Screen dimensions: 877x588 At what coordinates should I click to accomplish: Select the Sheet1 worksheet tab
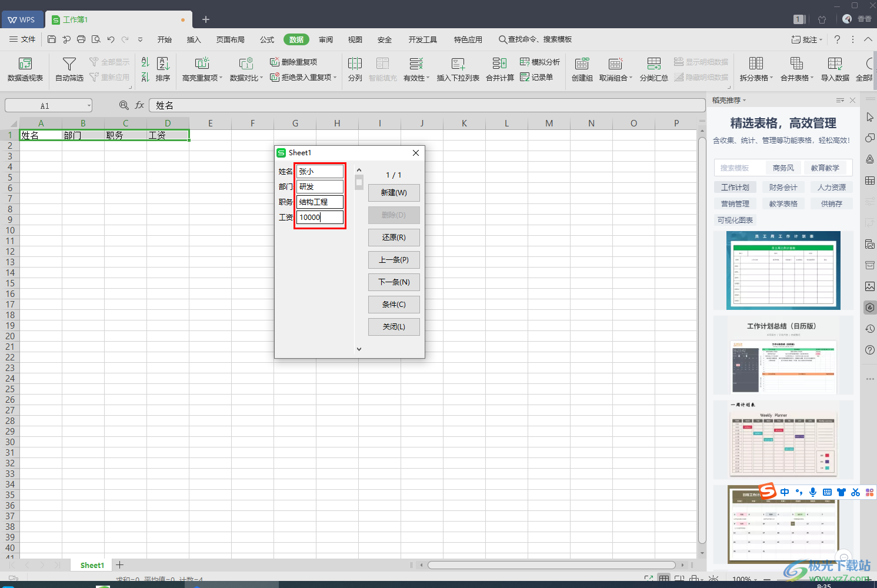(92, 565)
